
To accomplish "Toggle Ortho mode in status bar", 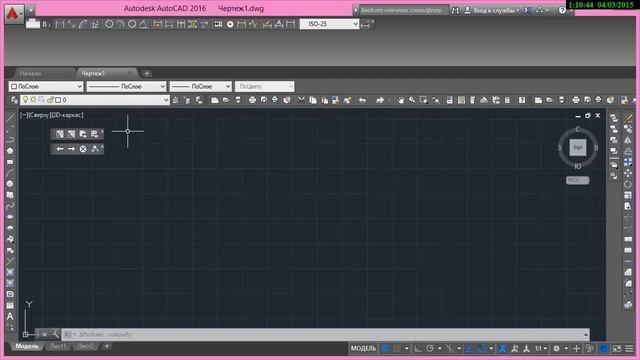I will [x=418, y=349].
